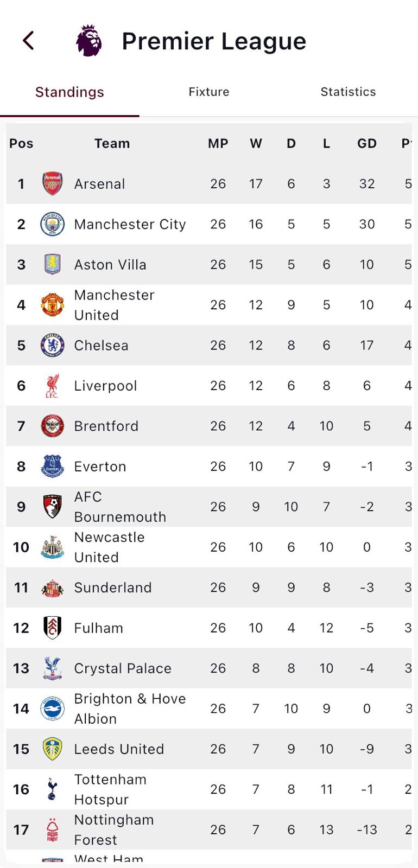Select the Fulham club badge
This screenshot has height=868, width=418.
[53, 628]
